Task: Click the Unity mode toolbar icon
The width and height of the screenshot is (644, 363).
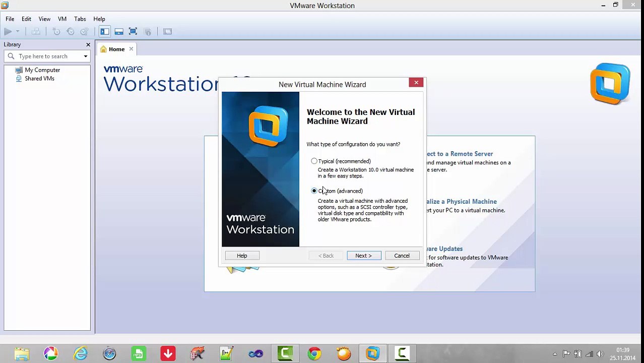Action: tap(148, 32)
